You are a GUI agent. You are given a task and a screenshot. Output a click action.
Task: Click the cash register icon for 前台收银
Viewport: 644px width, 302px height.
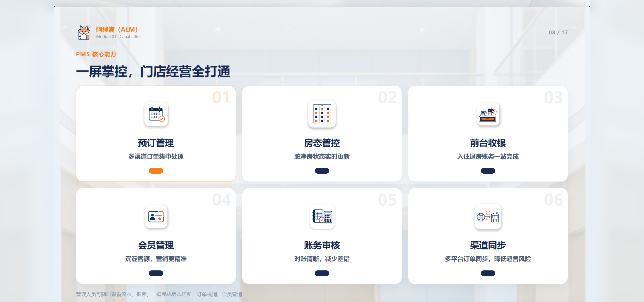488,114
